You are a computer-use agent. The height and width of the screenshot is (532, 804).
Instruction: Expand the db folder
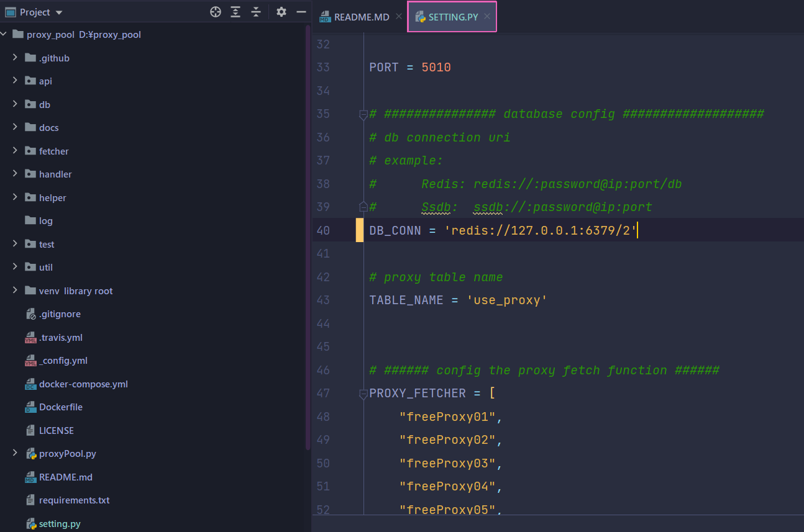(x=15, y=104)
